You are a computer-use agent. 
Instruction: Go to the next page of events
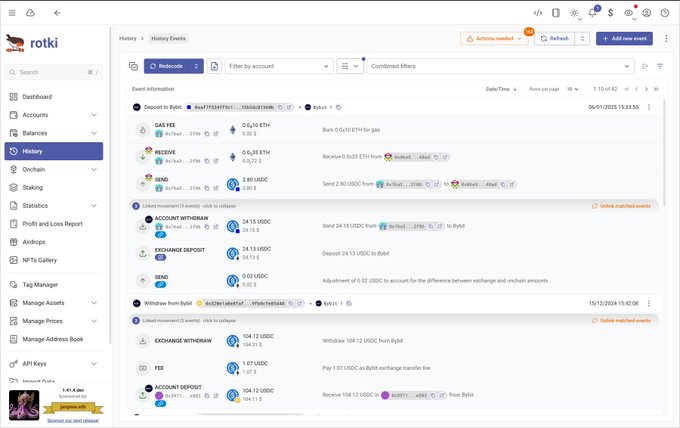(646, 89)
